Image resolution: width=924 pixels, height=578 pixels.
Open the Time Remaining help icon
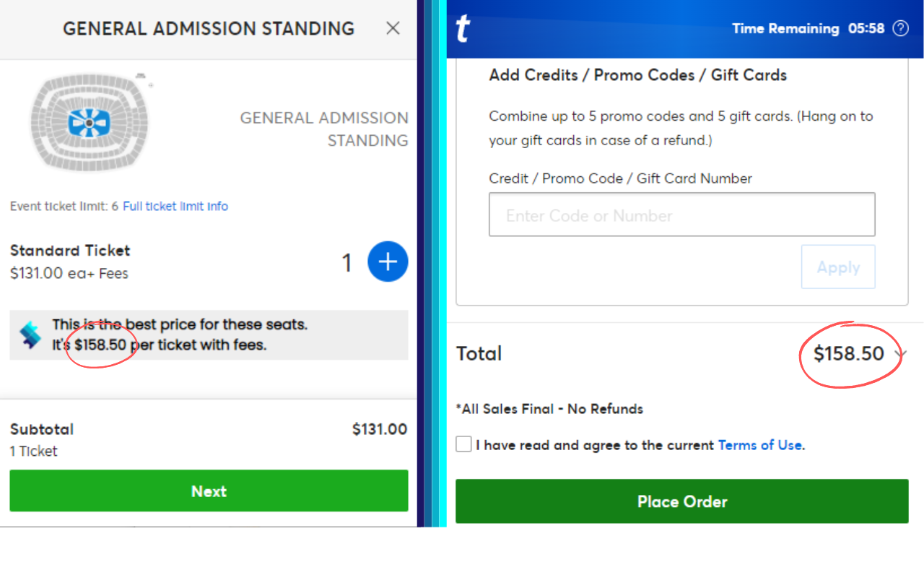900,29
